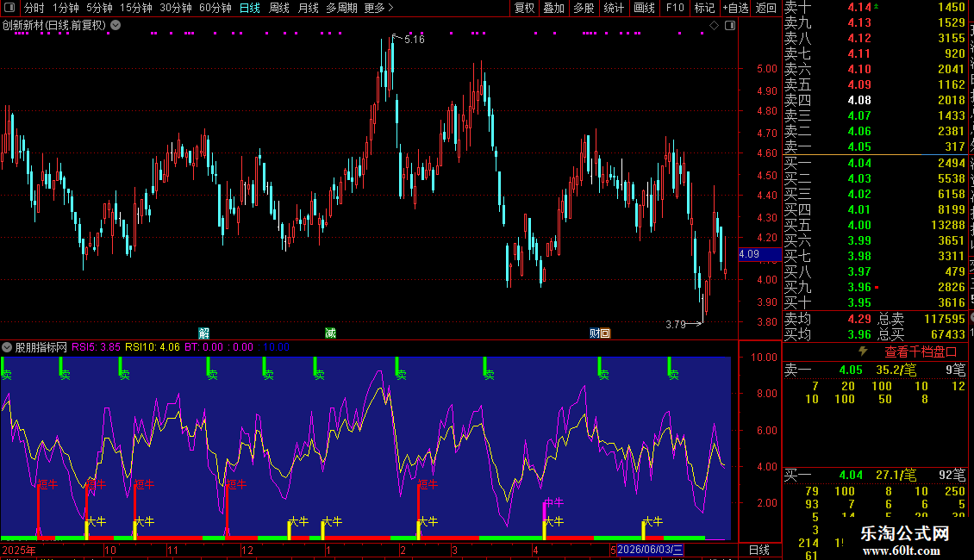Select the 买一 4.04 order row
Image resolution: width=974 pixels, height=560 pixels.
(875, 163)
